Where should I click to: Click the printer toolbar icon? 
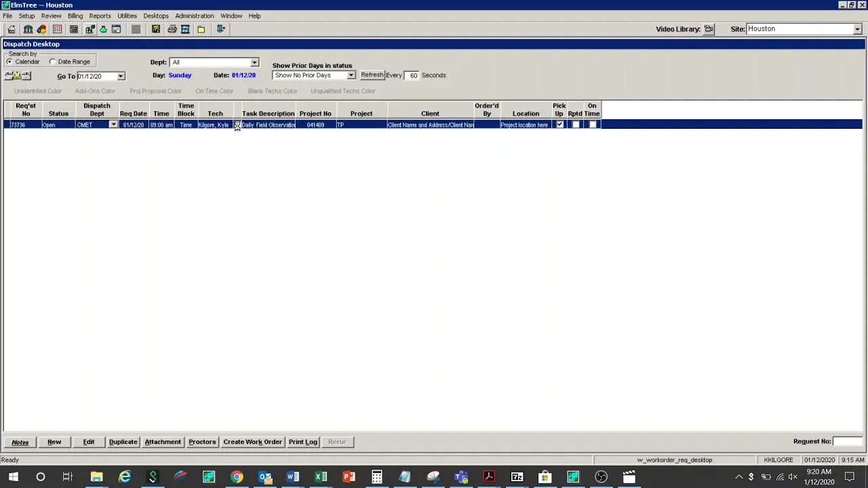pyautogui.click(x=172, y=29)
